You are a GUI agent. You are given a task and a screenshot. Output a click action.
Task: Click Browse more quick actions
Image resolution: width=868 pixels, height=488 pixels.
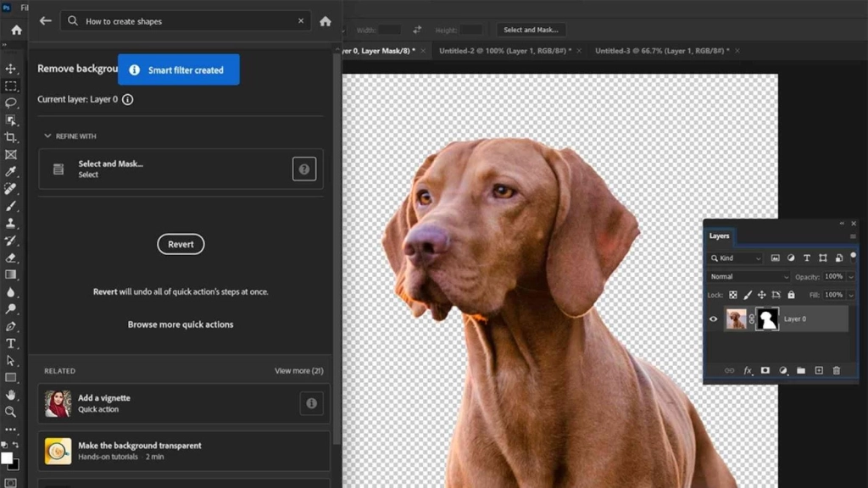(x=181, y=324)
